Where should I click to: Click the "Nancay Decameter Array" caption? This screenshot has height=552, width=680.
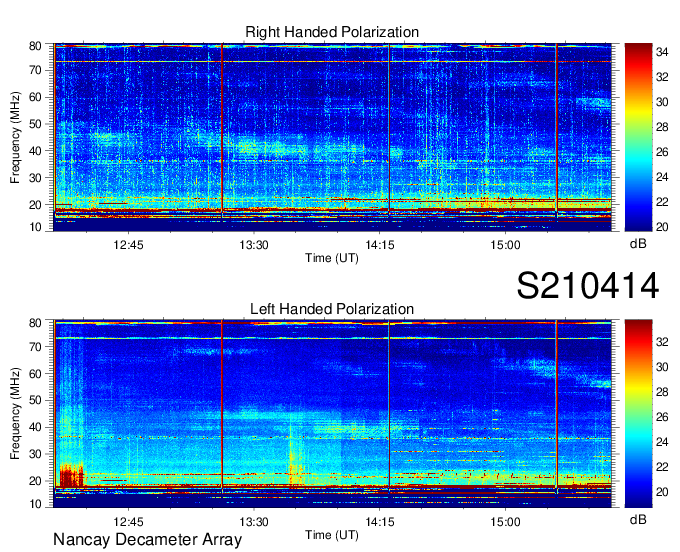(x=147, y=540)
